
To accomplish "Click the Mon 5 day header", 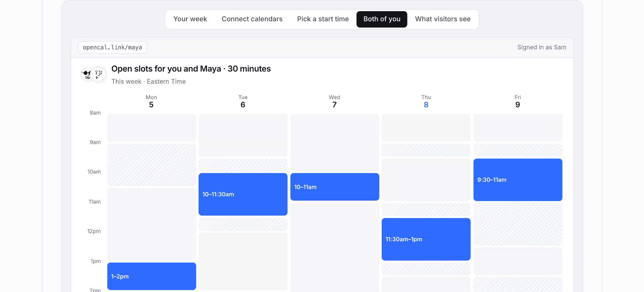I will tap(151, 101).
